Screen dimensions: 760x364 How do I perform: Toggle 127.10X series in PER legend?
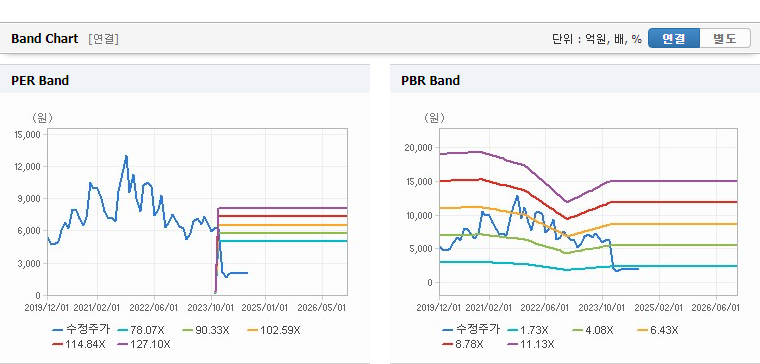pos(144,344)
